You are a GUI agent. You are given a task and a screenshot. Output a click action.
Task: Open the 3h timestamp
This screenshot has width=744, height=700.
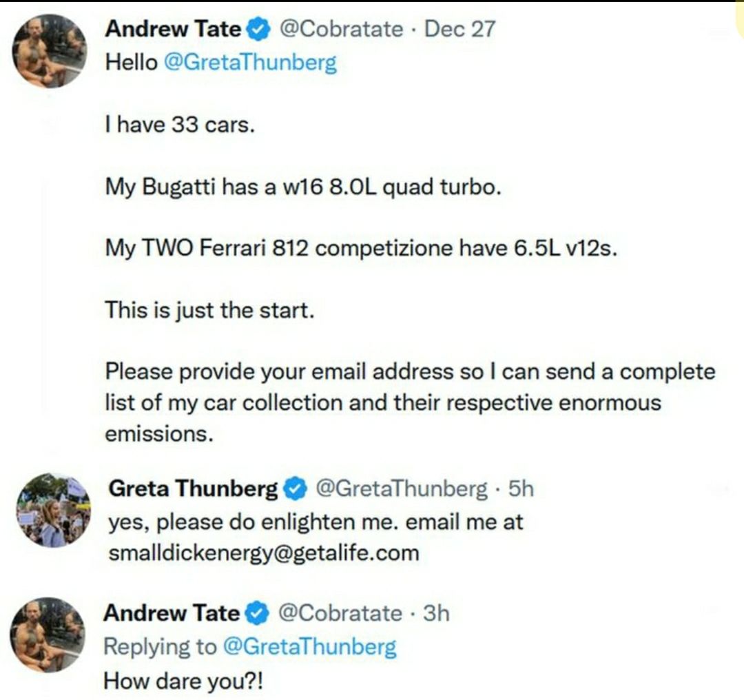pos(435,612)
